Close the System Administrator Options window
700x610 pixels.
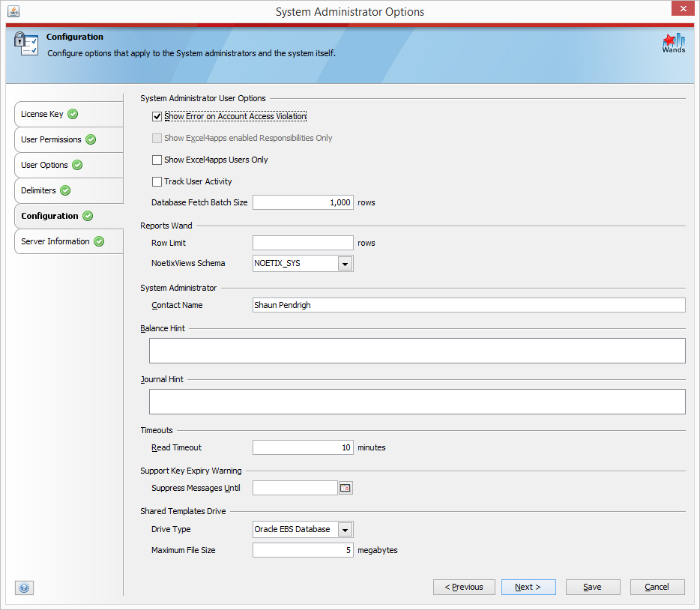[683, 8]
